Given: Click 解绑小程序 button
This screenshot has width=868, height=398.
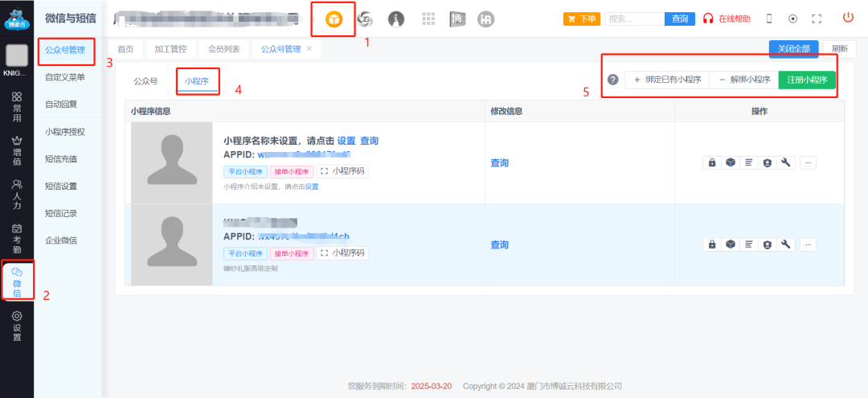Looking at the screenshot, I should [x=744, y=80].
